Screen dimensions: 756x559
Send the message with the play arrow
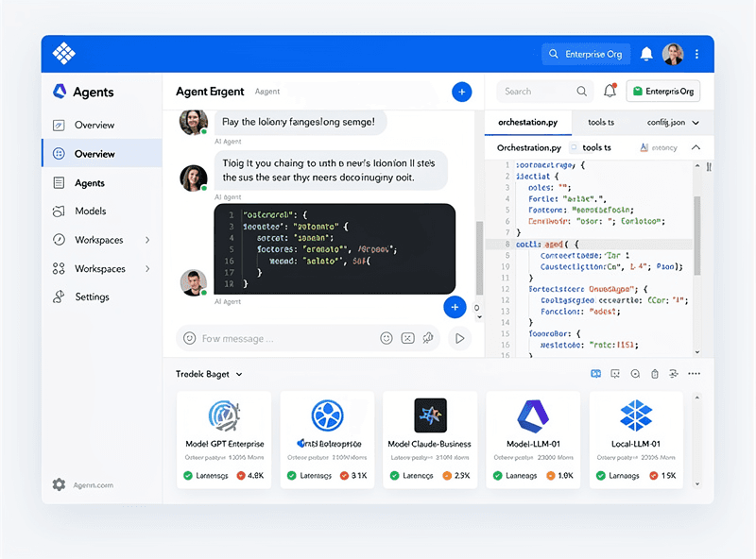[x=459, y=338]
